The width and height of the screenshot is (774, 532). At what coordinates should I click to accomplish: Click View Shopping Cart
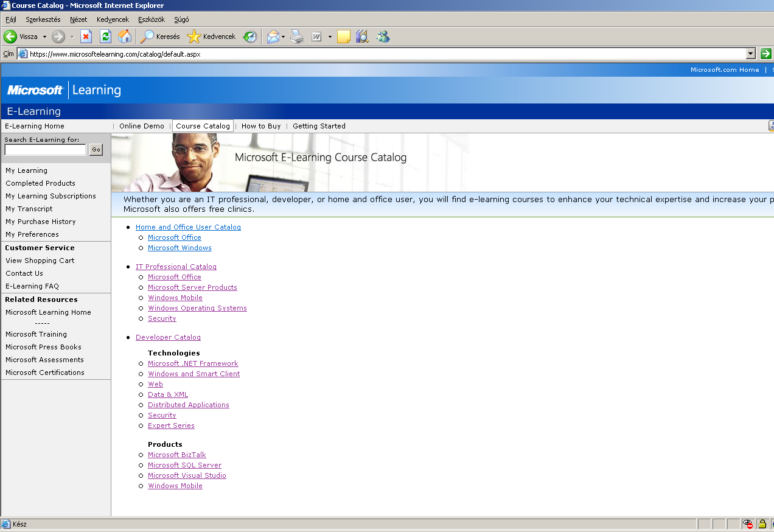[x=40, y=261]
